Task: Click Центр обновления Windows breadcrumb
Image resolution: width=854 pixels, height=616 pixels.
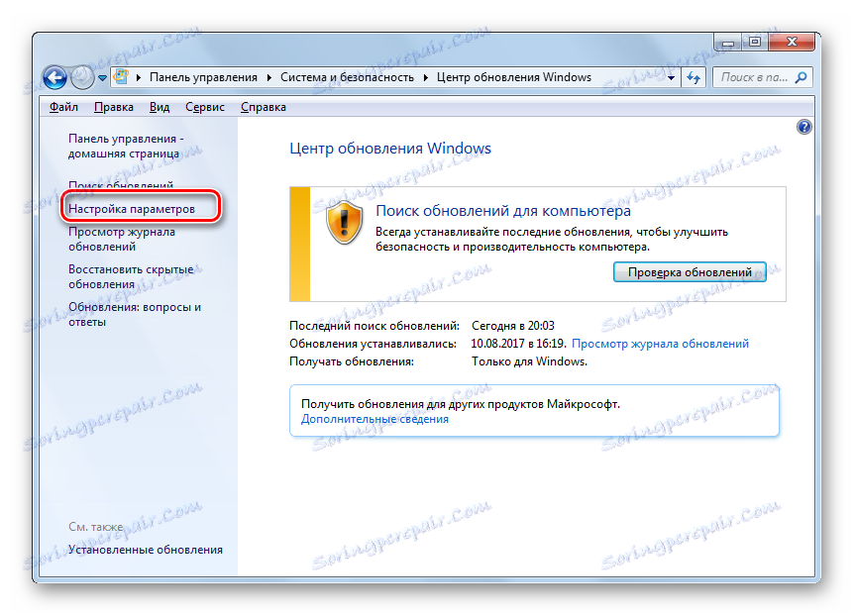Action: tap(513, 77)
